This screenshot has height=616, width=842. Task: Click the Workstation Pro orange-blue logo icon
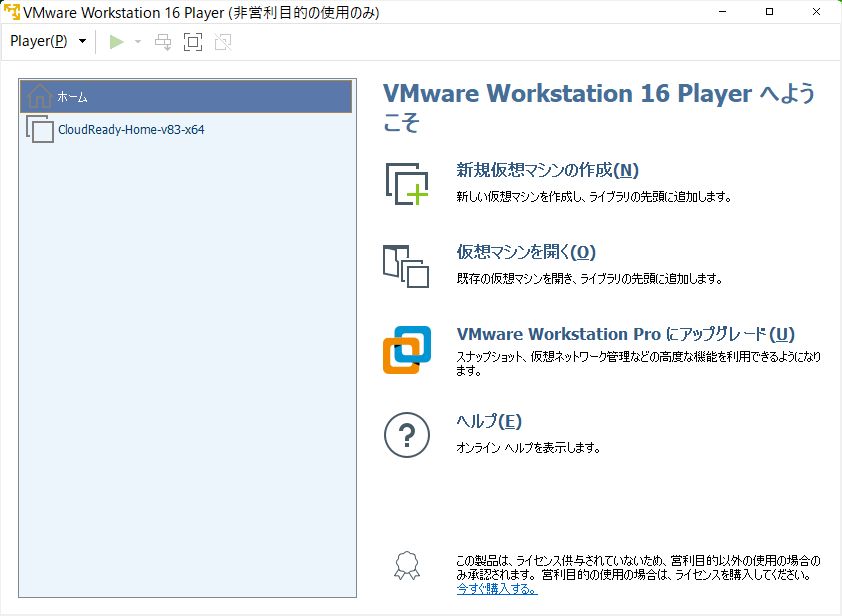[x=407, y=350]
